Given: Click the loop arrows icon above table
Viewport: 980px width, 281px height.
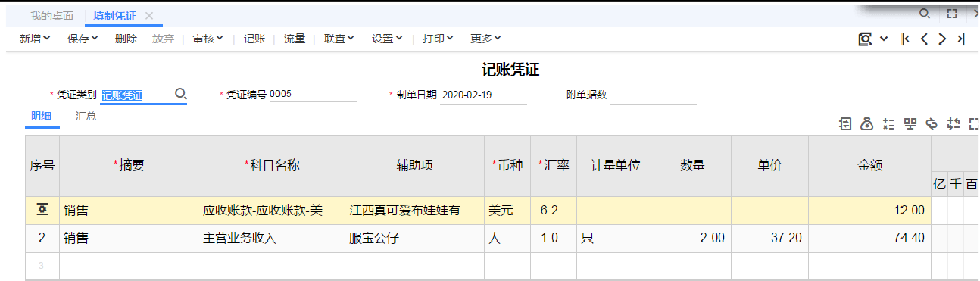Looking at the screenshot, I should coord(932,124).
